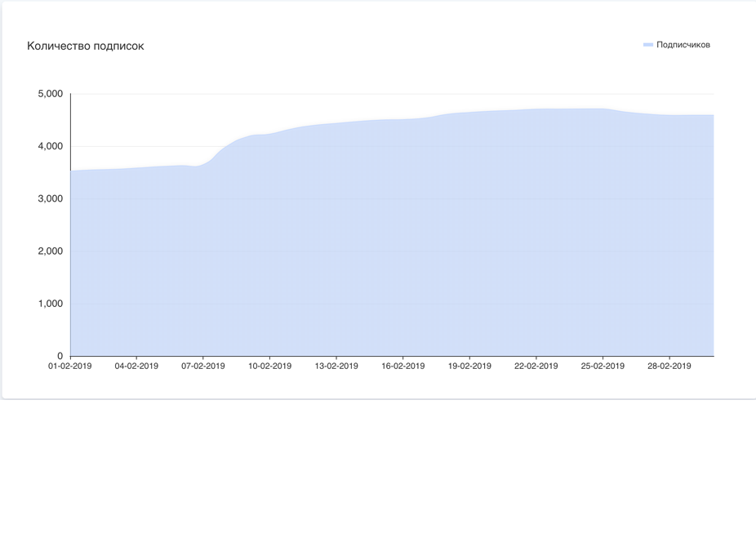Viewport: 756px width, 551px height.
Task: Click the 0 label at the y-axis origin
Action: [x=60, y=357]
